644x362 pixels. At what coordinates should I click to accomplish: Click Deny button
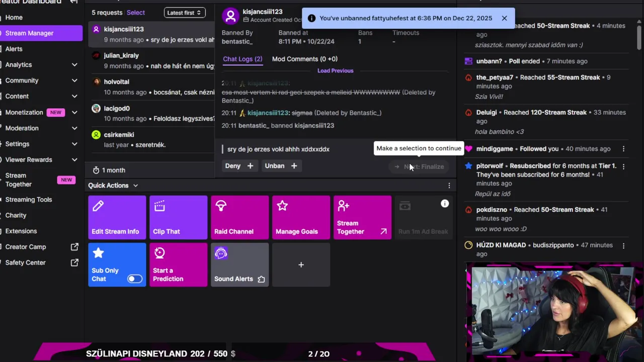(239, 166)
